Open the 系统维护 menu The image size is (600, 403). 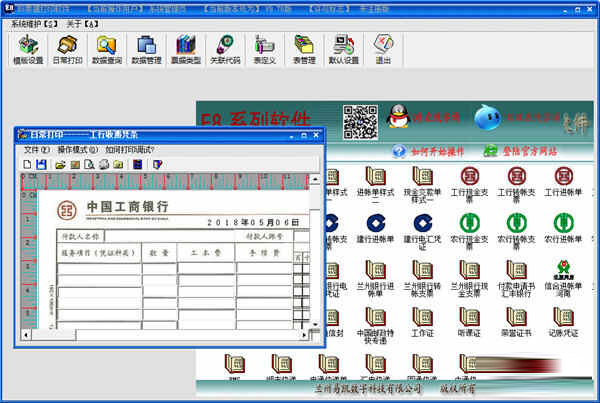pyautogui.click(x=33, y=23)
